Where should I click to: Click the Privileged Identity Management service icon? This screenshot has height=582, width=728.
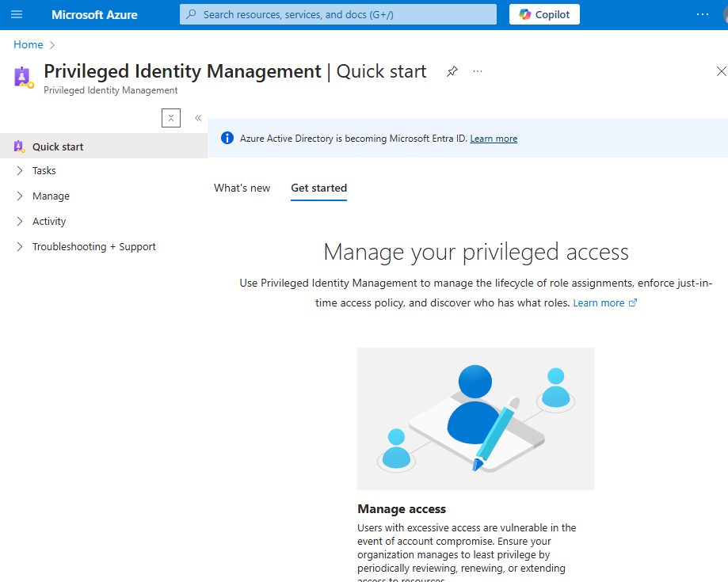tap(24, 77)
